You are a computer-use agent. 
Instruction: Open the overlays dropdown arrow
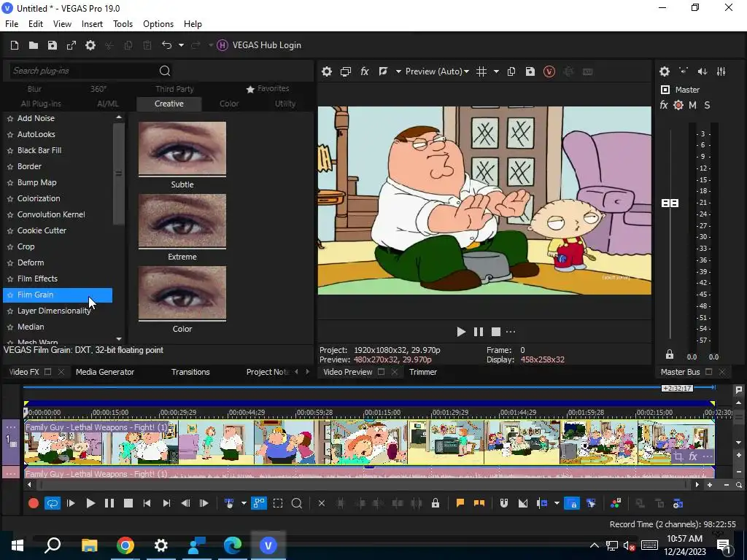pos(496,72)
